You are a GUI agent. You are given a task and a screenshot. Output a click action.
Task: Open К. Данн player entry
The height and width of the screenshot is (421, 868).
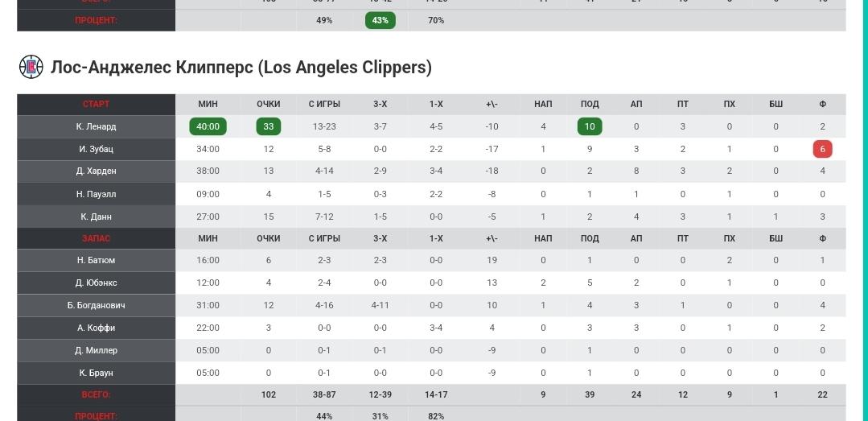click(x=97, y=217)
